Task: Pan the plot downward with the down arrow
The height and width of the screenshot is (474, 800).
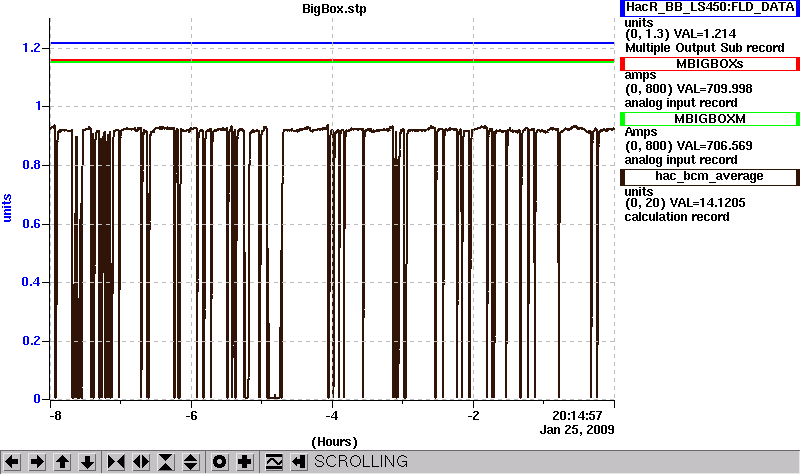Action: (87, 462)
